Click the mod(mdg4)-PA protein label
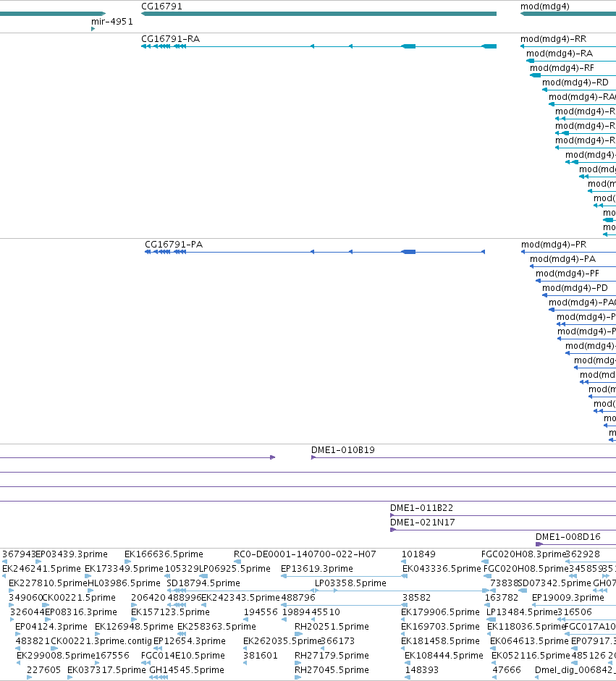 coord(563,259)
